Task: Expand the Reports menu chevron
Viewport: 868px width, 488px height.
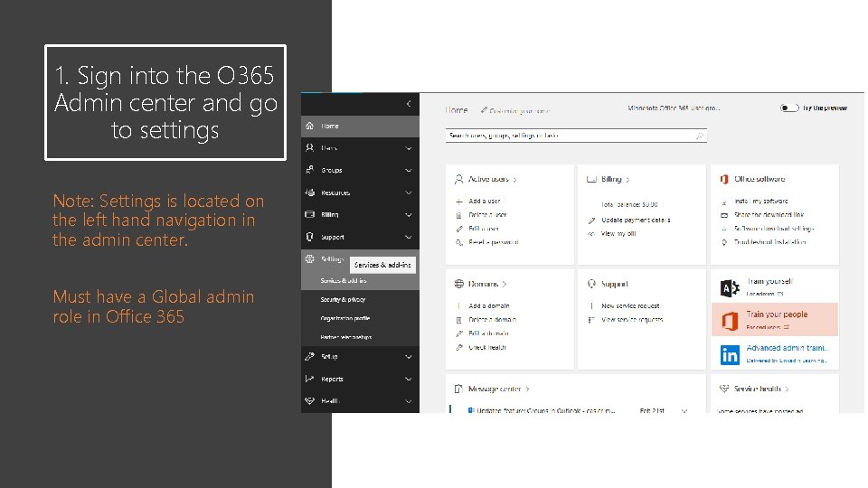Action: tap(409, 379)
